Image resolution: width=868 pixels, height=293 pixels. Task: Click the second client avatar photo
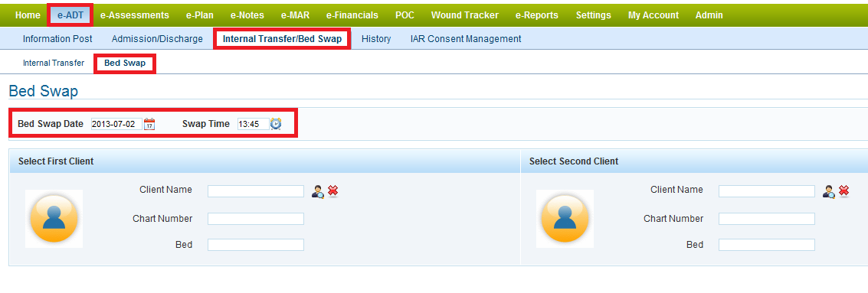tap(565, 218)
